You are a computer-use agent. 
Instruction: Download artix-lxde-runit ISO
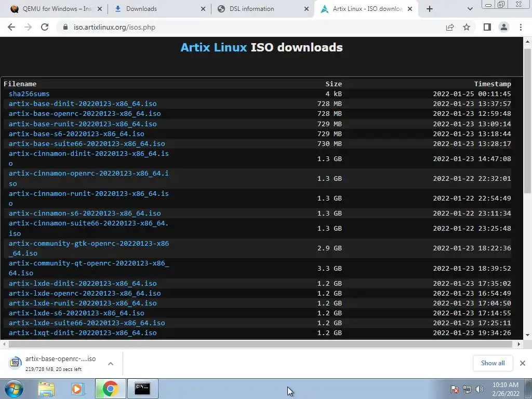click(x=83, y=303)
